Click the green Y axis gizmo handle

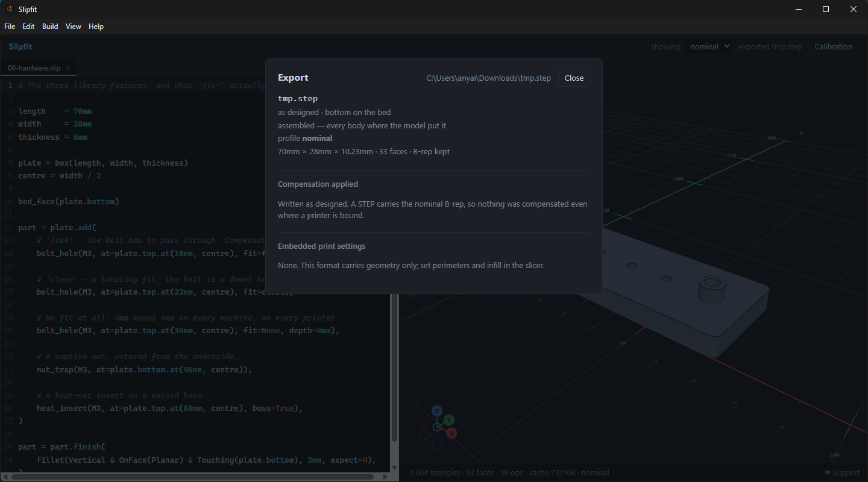click(x=449, y=420)
